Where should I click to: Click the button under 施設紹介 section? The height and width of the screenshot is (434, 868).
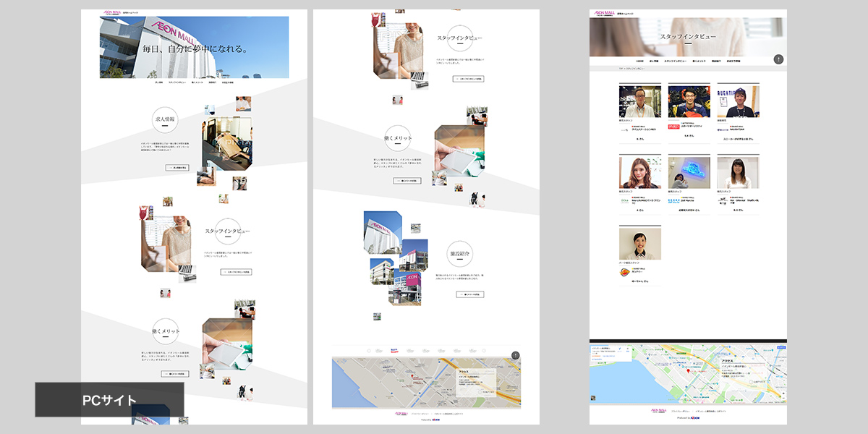pos(469,294)
